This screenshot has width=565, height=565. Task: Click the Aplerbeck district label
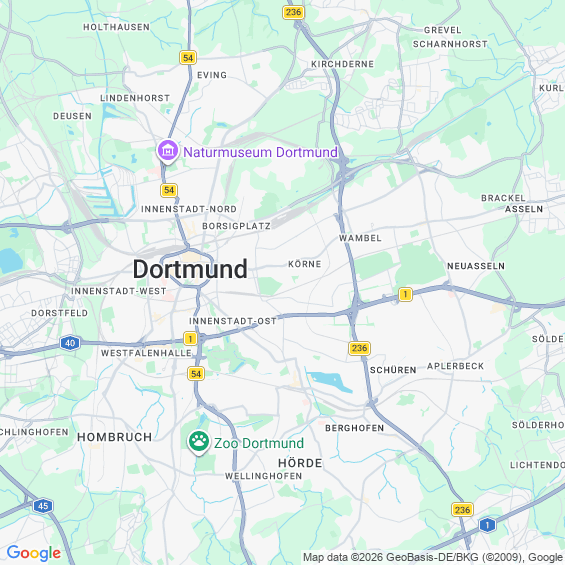point(455,366)
